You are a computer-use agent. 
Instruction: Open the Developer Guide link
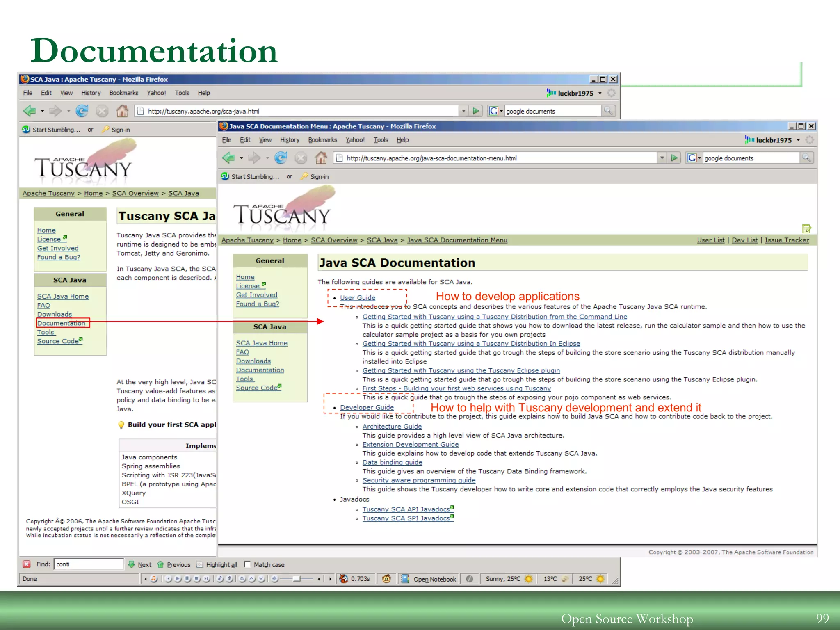[367, 407]
